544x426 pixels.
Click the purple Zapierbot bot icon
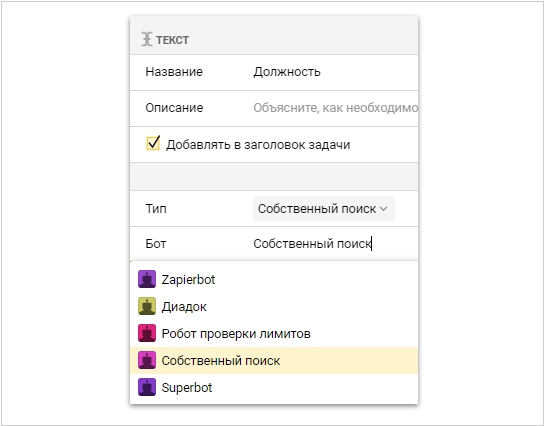pyautogui.click(x=147, y=279)
